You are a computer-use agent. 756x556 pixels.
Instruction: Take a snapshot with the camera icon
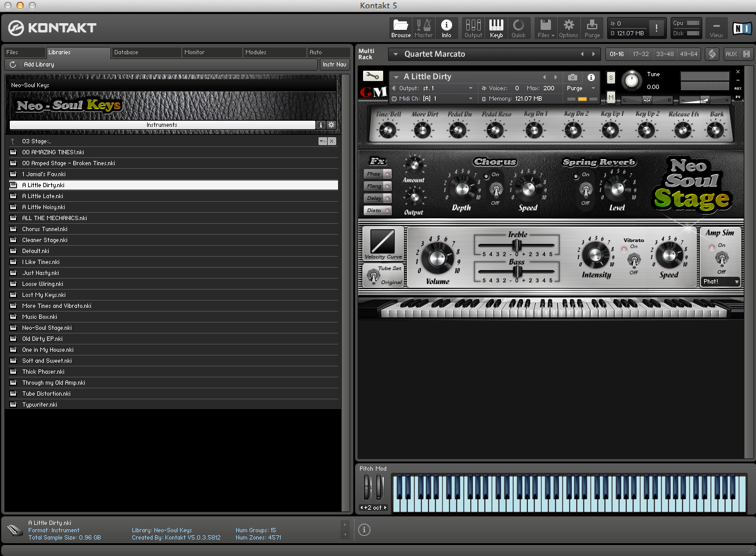[x=572, y=77]
